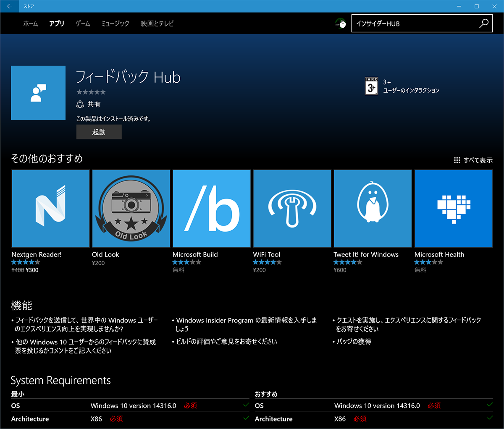Open the 映画とテレビ tab
The width and height of the screenshot is (504, 429).
pos(157,24)
